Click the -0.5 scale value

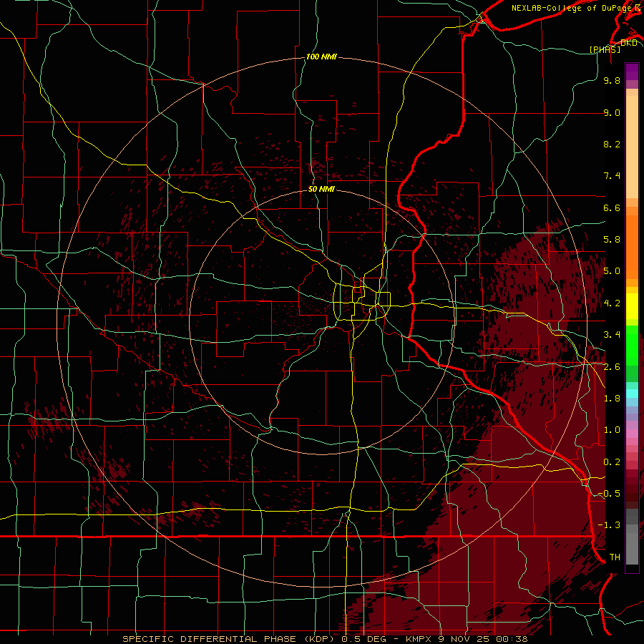coord(609,494)
